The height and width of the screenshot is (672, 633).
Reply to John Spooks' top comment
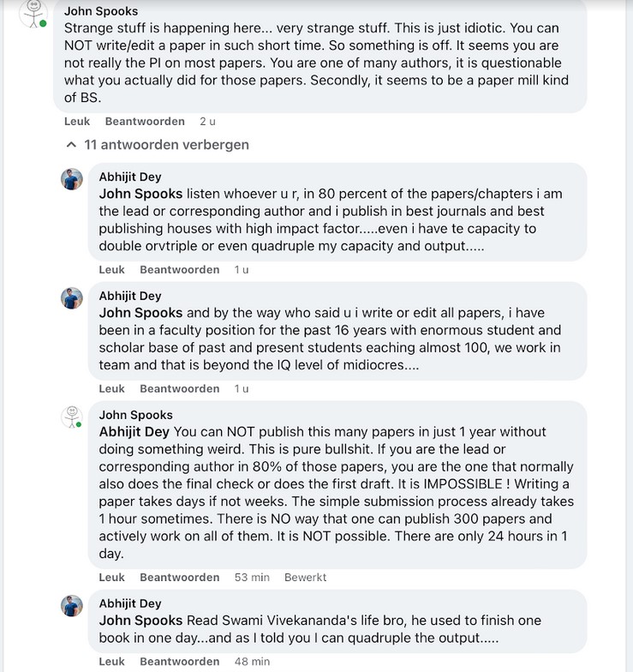(x=145, y=122)
